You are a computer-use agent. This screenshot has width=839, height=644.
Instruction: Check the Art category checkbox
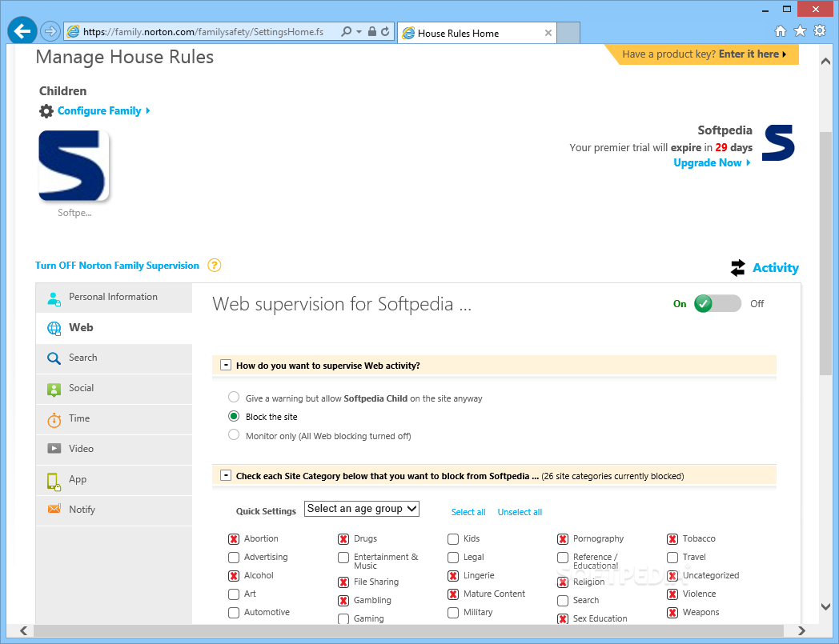pyautogui.click(x=234, y=594)
